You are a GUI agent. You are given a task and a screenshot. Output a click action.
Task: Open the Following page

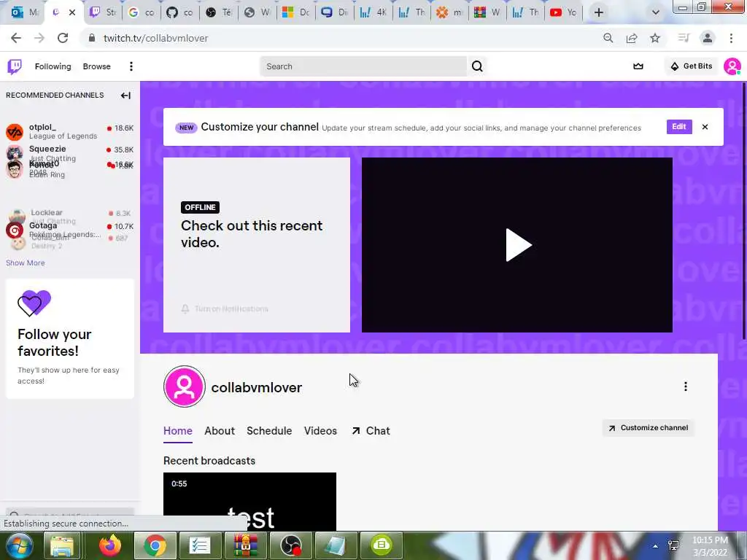tap(53, 66)
